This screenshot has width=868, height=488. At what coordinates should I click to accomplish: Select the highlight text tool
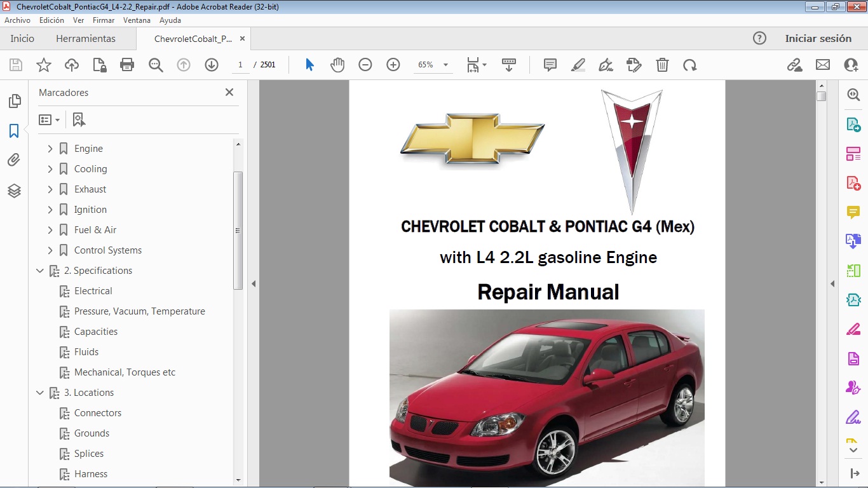pyautogui.click(x=578, y=64)
